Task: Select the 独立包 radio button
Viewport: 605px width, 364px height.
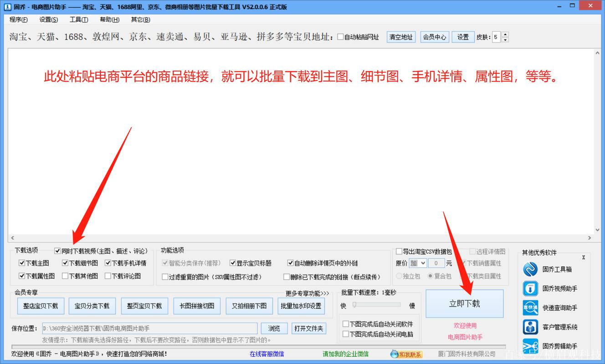Action: tap(399, 276)
